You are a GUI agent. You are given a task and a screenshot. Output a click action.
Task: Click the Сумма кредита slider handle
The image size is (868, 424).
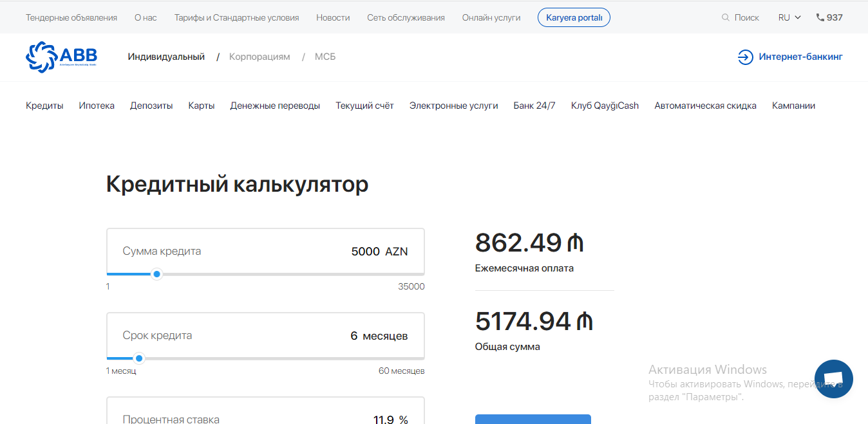click(156, 274)
